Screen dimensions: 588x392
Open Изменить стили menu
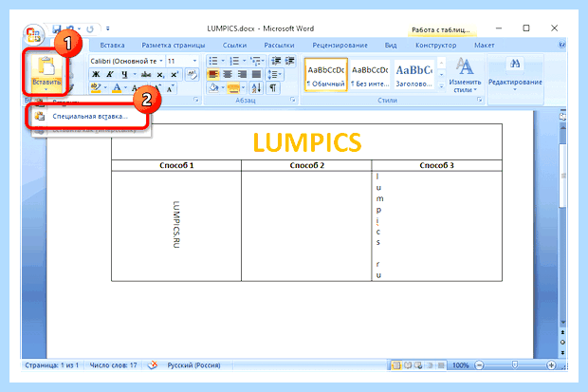pos(465,75)
